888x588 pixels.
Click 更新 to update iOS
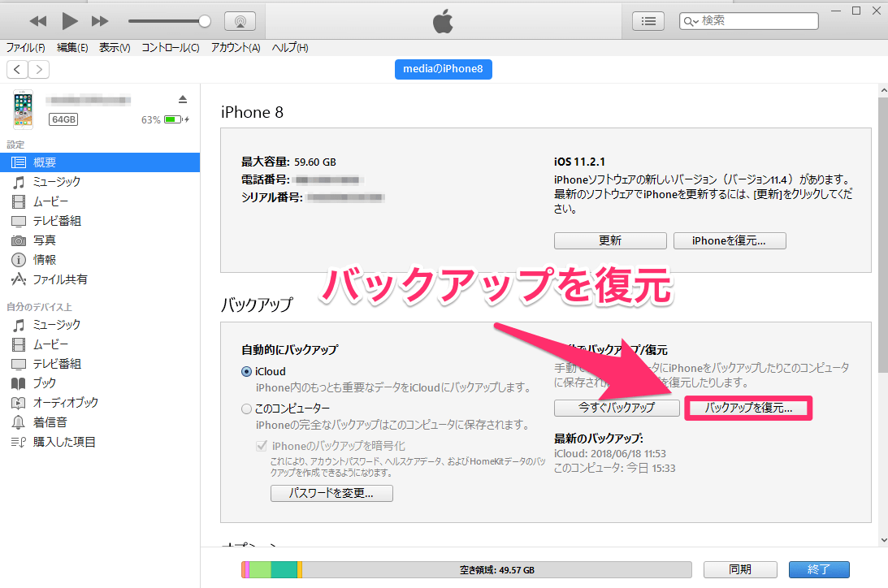(x=610, y=240)
